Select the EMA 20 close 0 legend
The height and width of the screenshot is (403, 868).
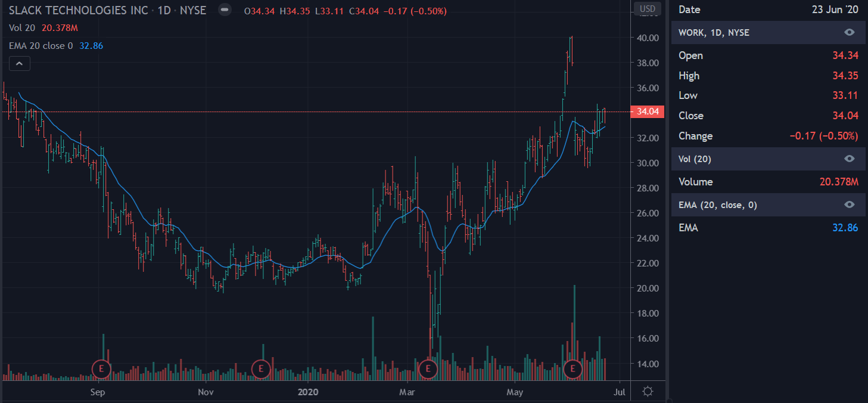pyautogui.click(x=41, y=45)
